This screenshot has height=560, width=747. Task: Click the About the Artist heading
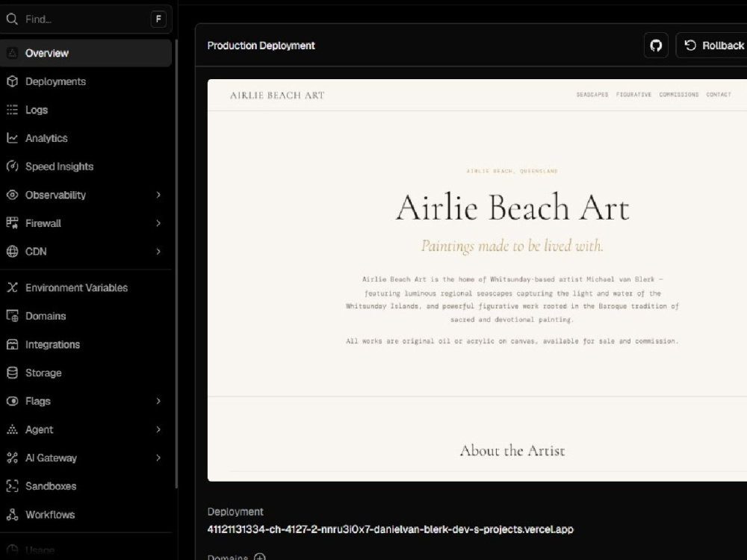coord(512,450)
